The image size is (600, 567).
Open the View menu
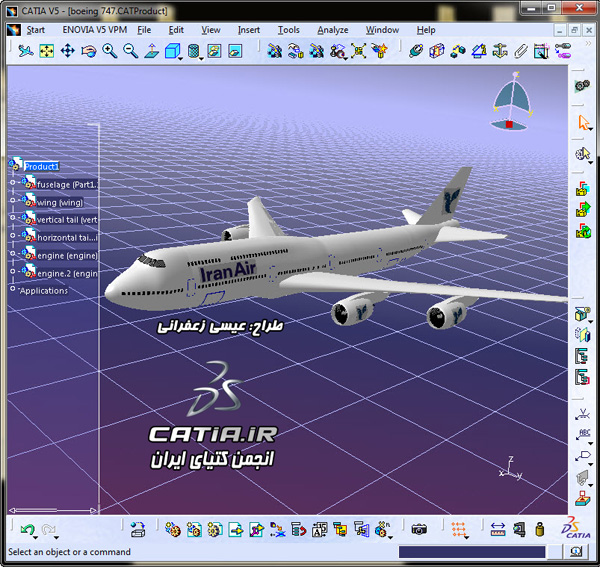pos(211,30)
